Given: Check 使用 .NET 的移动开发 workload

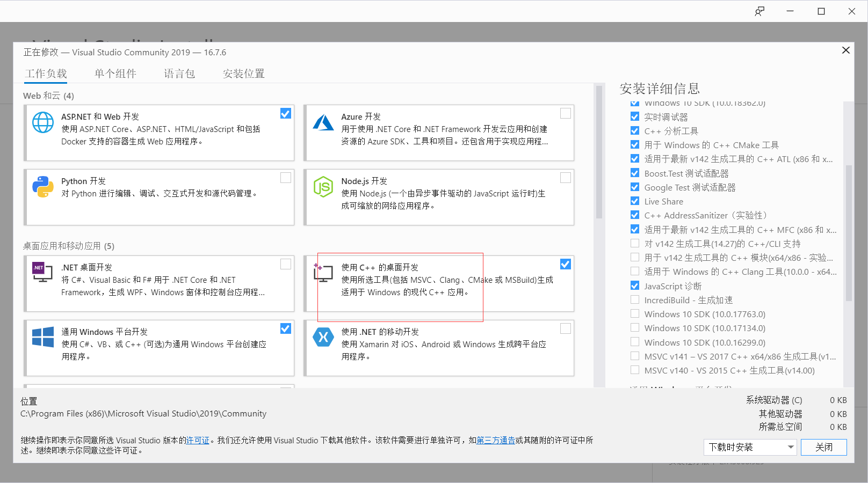Looking at the screenshot, I should pos(566,328).
